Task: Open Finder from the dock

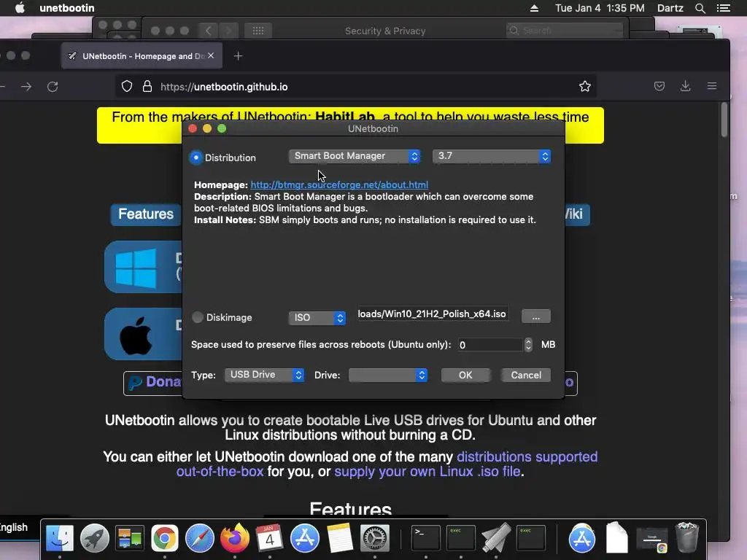Action: (x=60, y=538)
